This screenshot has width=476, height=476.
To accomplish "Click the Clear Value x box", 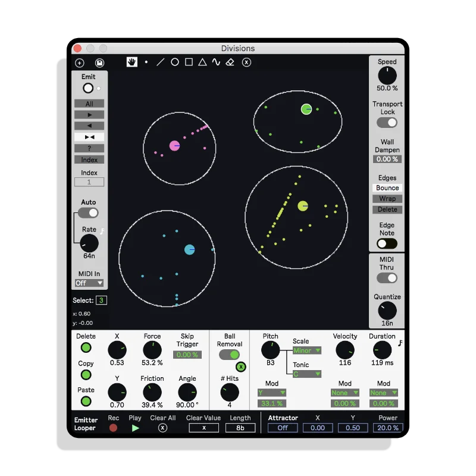I will [203, 428].
